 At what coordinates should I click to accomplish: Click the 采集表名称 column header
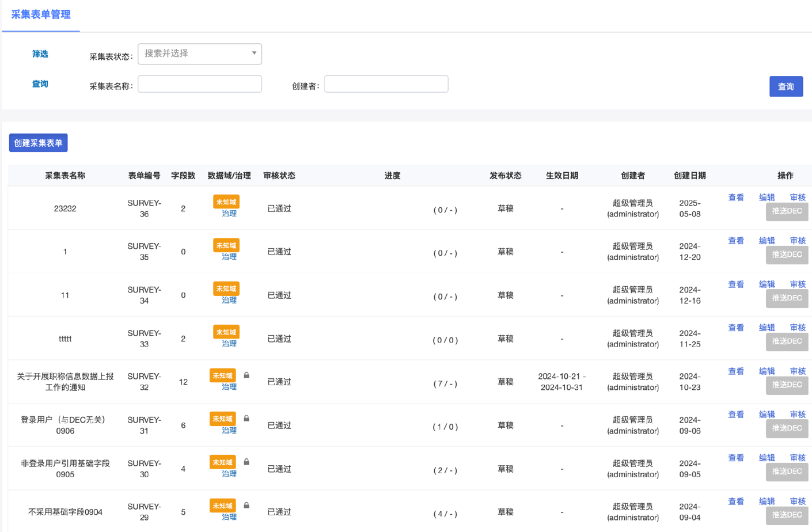pyautogui.click(x=65, y=176)
